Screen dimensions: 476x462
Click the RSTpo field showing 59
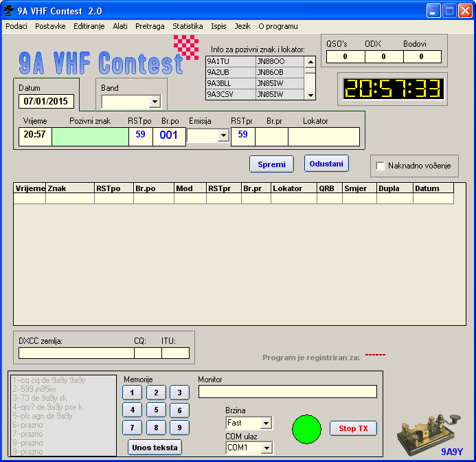pos(141,137)
